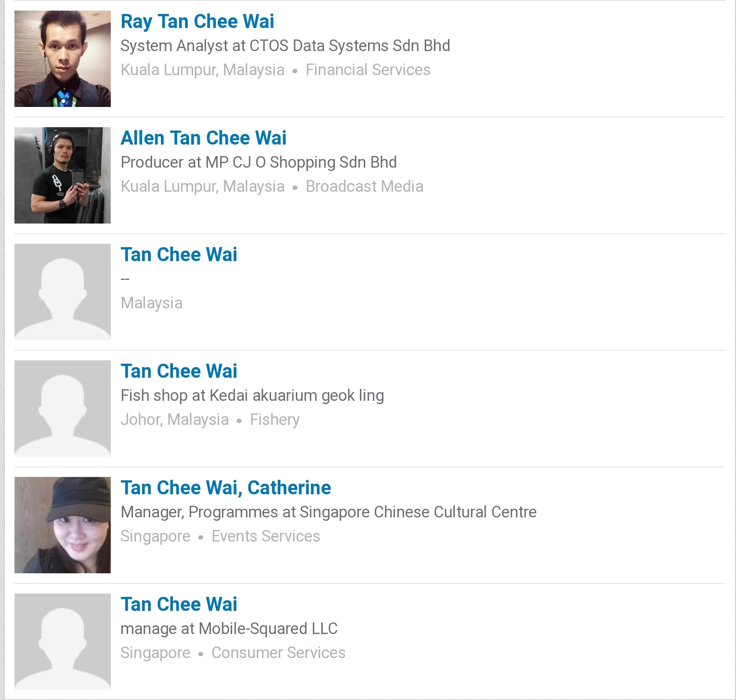Open Tan Chee Wai link above fish shop
This screenshot has height=700, width=736.
pos(179,371)
